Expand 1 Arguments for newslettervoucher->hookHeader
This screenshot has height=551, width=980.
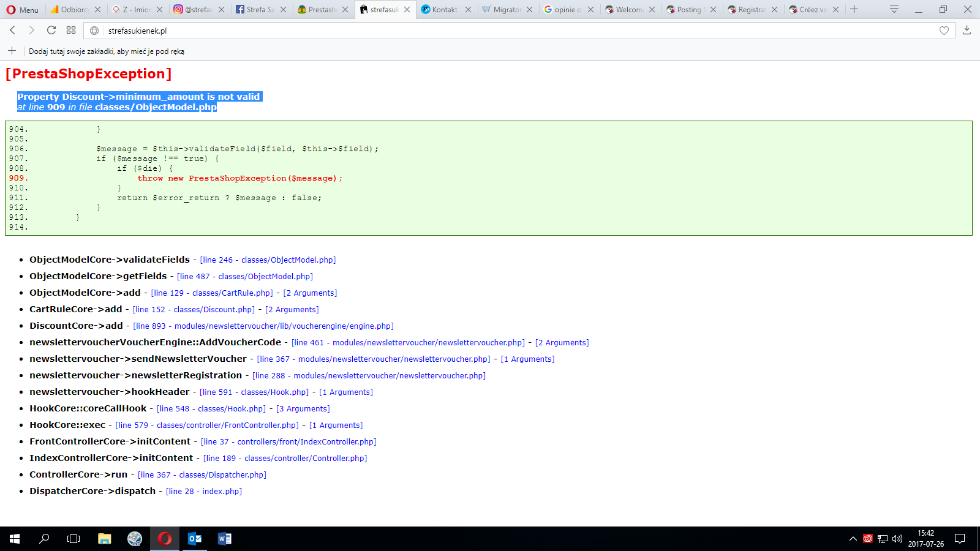click(x=346, y=392)
